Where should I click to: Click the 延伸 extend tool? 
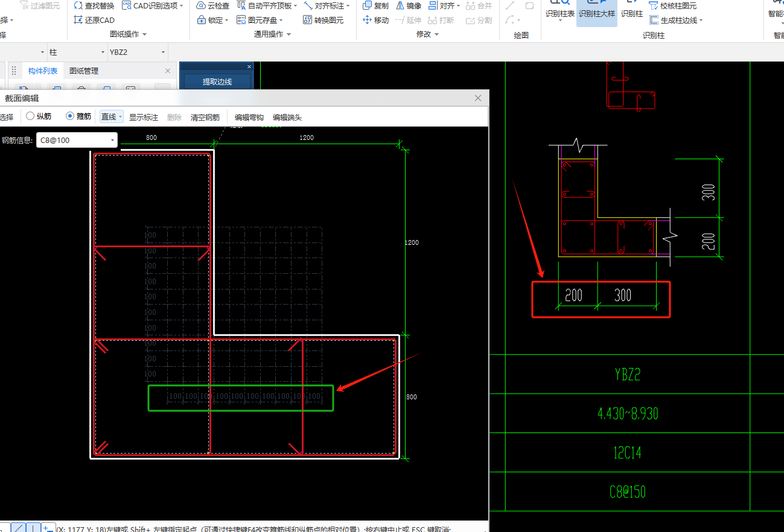coord(409,20)
